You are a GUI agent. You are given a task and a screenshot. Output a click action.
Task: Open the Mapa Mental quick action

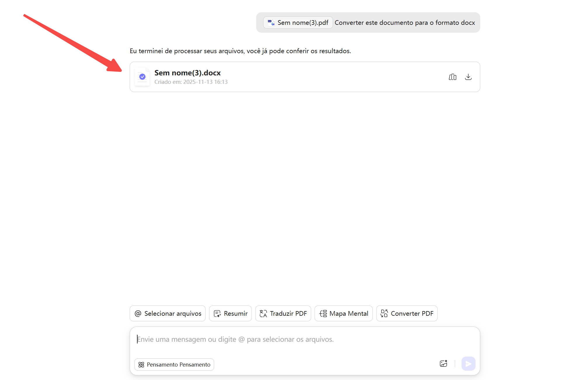pos(343,313)
